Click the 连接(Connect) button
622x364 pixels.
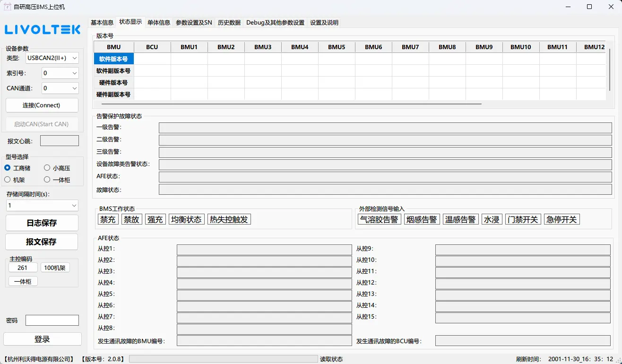point(42,105)
